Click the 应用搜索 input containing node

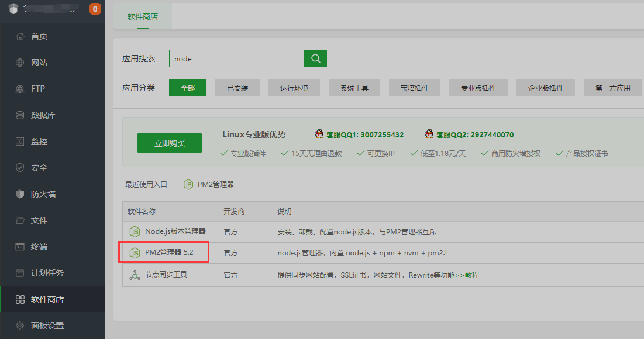tap(236, 58)
